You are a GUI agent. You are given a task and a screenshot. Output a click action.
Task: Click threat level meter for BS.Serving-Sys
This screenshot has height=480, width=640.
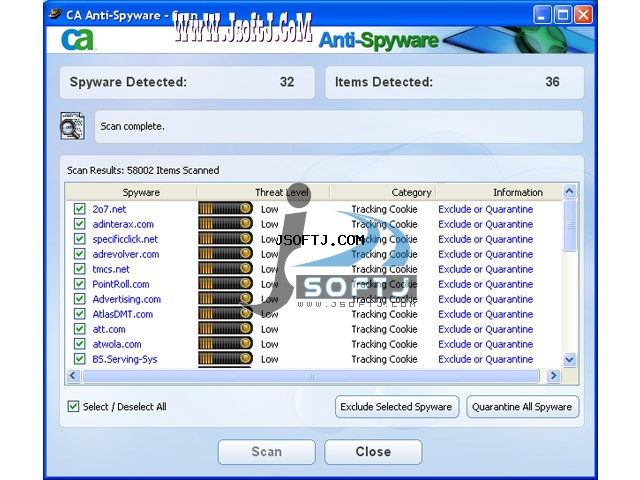pyautogui.click(x=225, y=359)
